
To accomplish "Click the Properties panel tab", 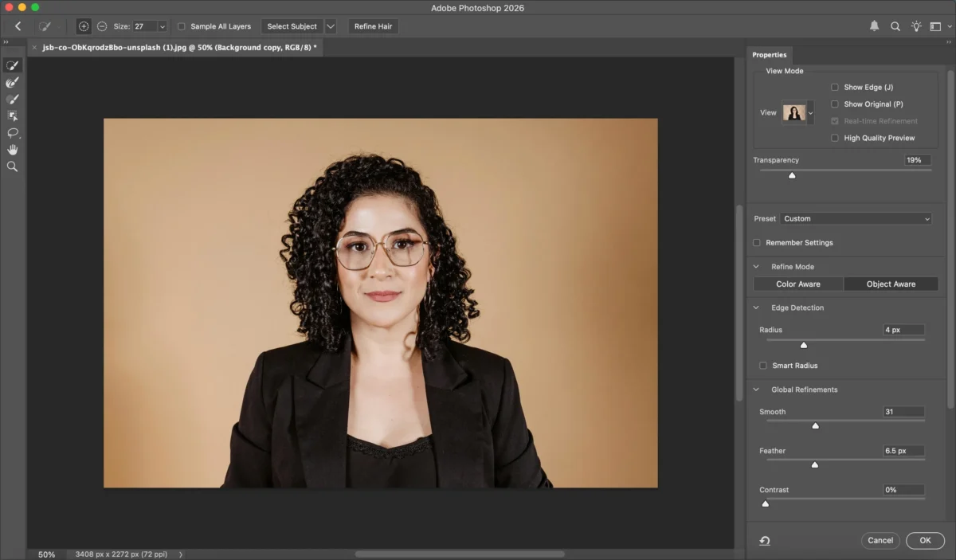I will click(x=769, y=55).
